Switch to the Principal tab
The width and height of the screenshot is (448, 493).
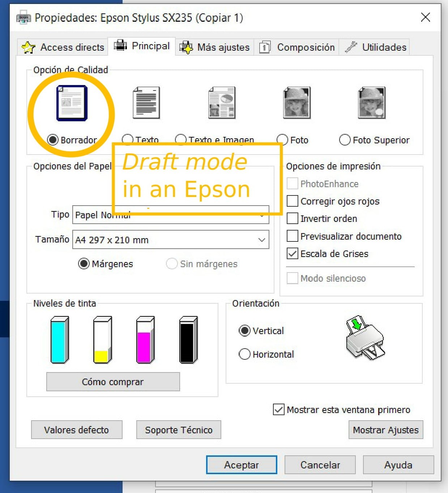pos(142,46)
